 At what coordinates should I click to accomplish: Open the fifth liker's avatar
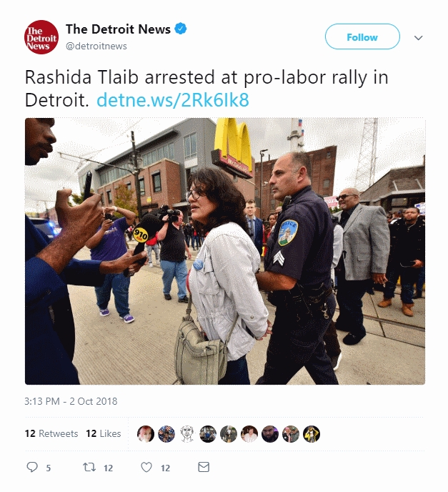(229, 434)
